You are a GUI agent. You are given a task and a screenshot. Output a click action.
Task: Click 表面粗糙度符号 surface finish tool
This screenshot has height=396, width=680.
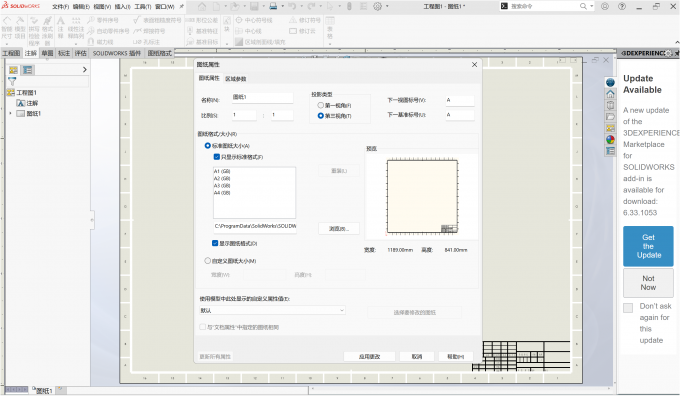pos(157,20)
